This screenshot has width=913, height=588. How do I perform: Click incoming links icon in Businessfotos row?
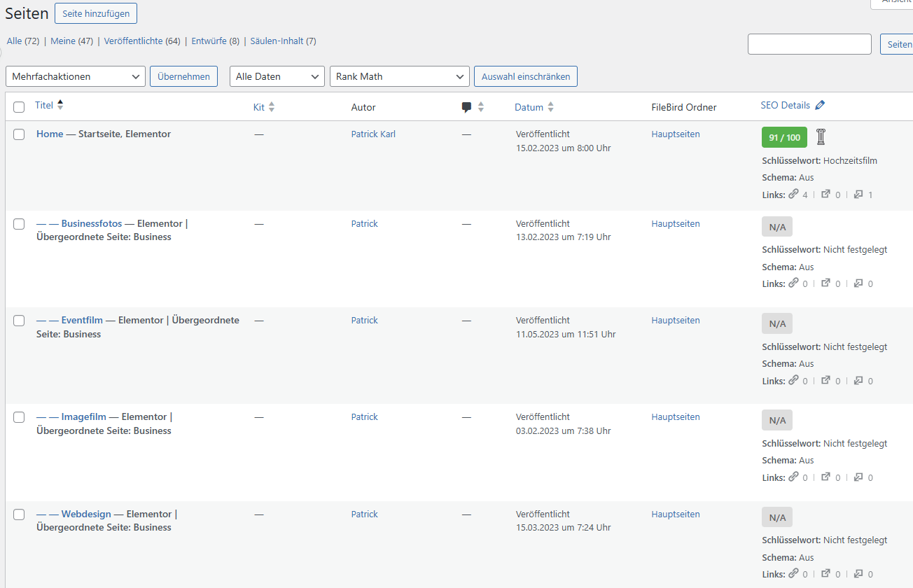(858, 283)
